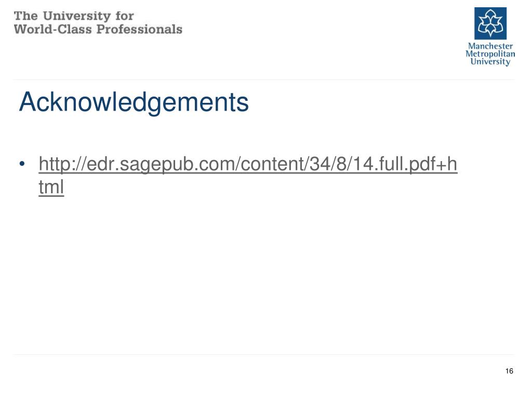
Task: Click the Manchester Metropolitan University logo emblem
Action: coord(490,23)
